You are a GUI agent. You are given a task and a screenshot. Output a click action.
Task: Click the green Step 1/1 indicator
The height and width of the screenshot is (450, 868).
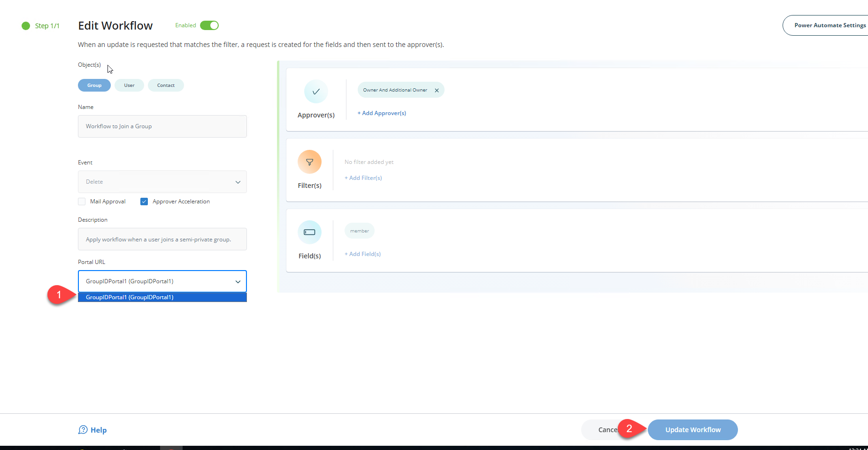[26, 26]
